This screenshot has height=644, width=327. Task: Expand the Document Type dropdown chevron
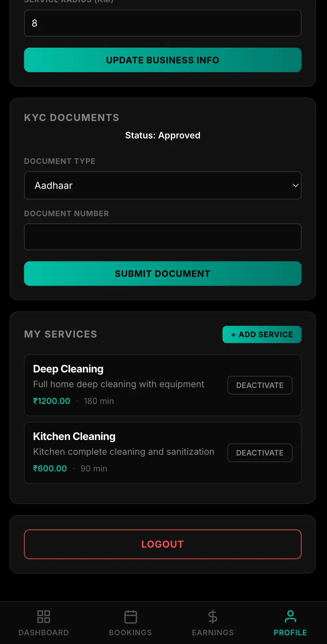coord(295,185)
